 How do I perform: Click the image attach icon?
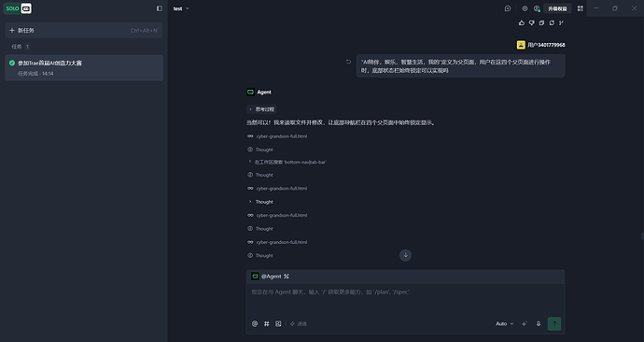tap(278, 324)
